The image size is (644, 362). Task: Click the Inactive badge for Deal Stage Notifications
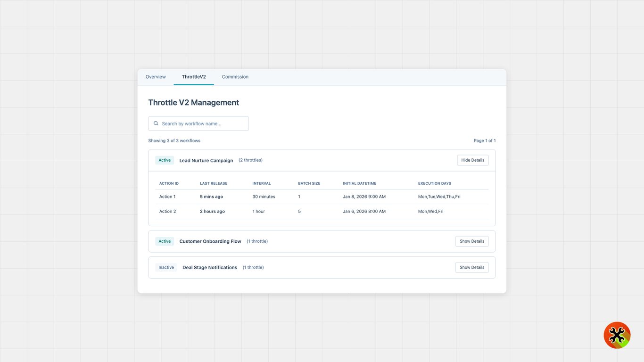[x=166, y=267]
